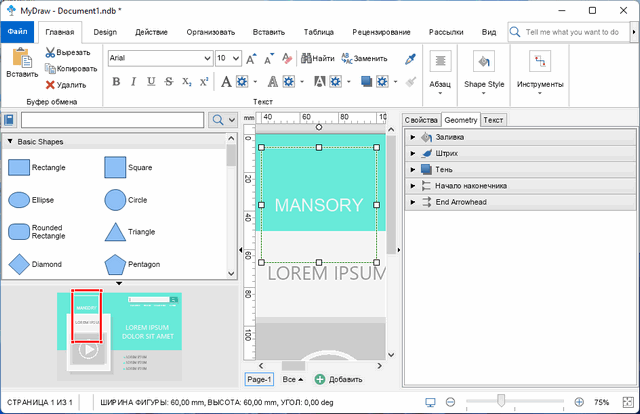Pick the Pentagon shape

pyautogui.click(x=115, y=264)
